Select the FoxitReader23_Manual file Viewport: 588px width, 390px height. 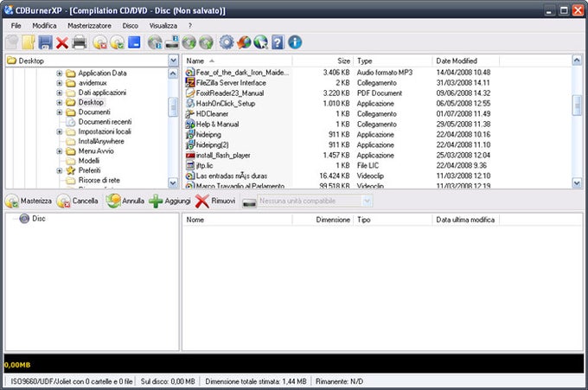(x=230, y=93)
